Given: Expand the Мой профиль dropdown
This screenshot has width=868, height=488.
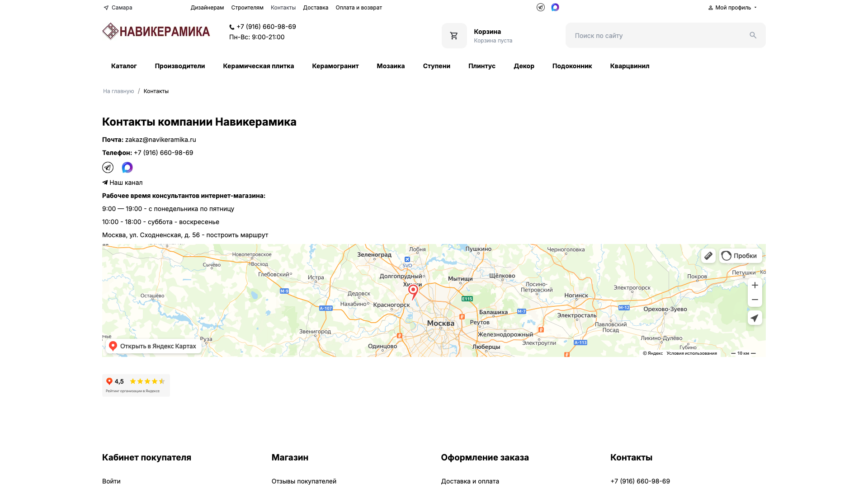Looking at the screenshot, I should point(732,8).
